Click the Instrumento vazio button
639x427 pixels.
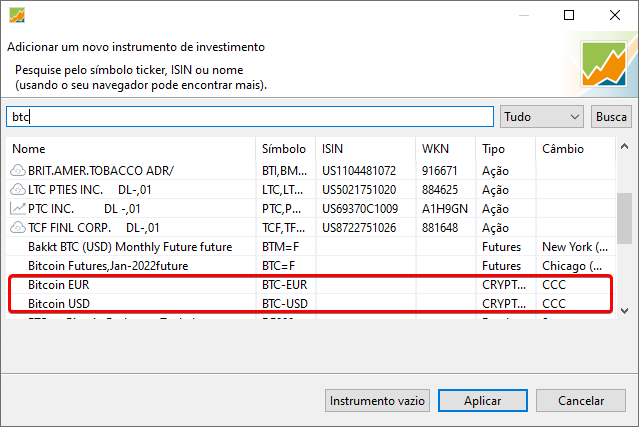point(377,401)
